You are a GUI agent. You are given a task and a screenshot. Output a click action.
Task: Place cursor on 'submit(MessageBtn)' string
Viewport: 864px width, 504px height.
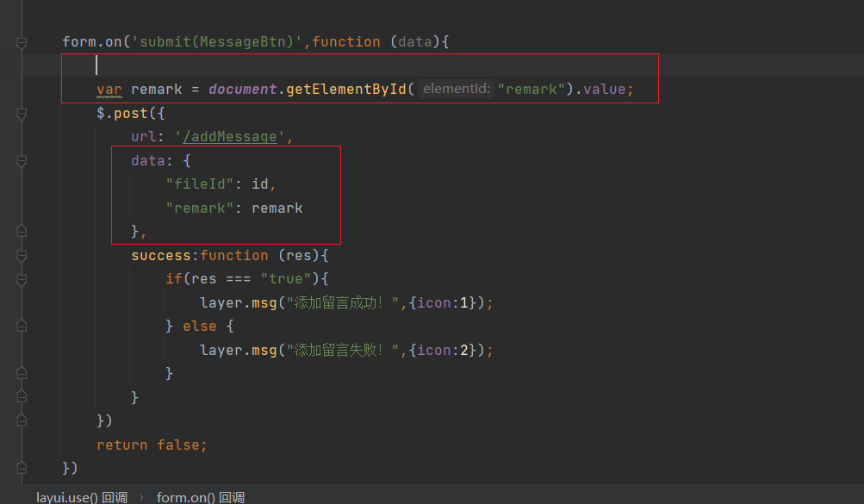point(216,42)
